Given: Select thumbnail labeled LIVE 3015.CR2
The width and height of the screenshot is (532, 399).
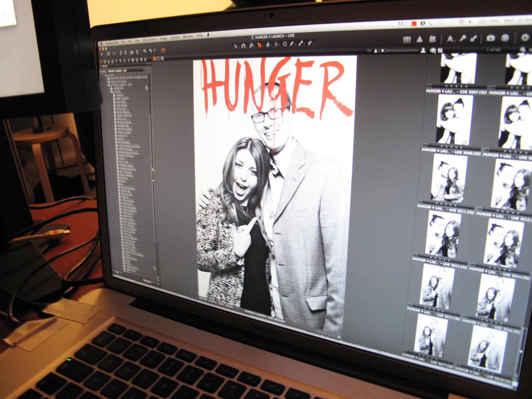Looking at the screenshot, I should point(437,286).
